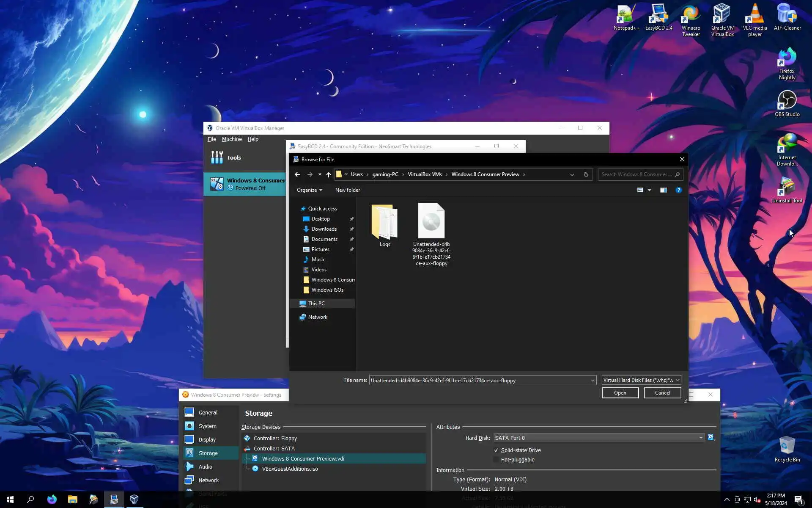
Task: Click the refresh icon beside address bar
Action: click(x=586, y=174)
